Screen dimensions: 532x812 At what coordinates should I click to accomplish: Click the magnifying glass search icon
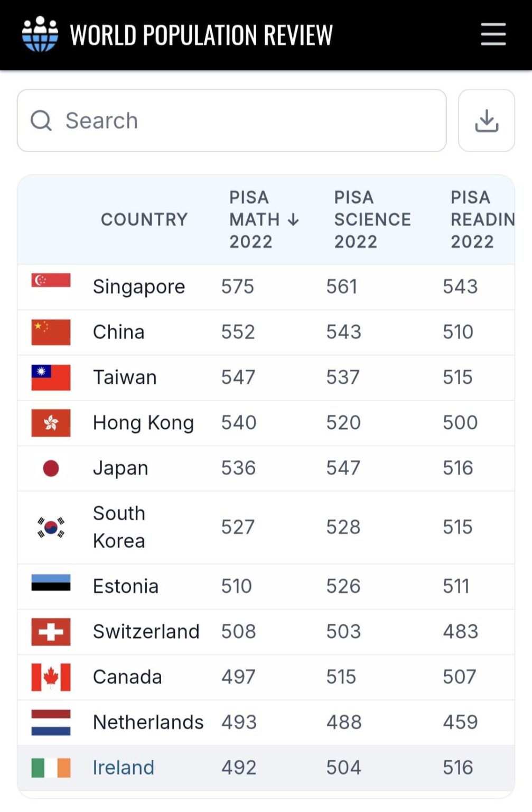coord(41,120)
